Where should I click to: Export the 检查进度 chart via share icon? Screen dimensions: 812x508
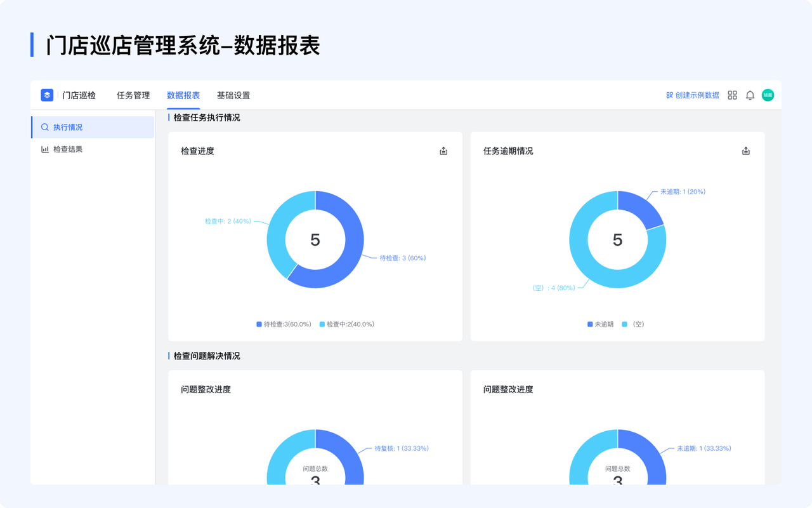tap(443, 151)
